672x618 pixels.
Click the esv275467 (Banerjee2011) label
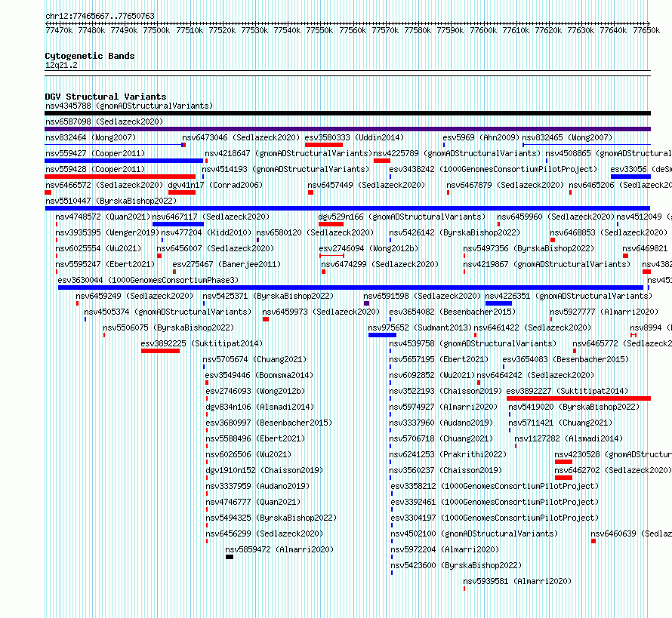click(227, 264)
